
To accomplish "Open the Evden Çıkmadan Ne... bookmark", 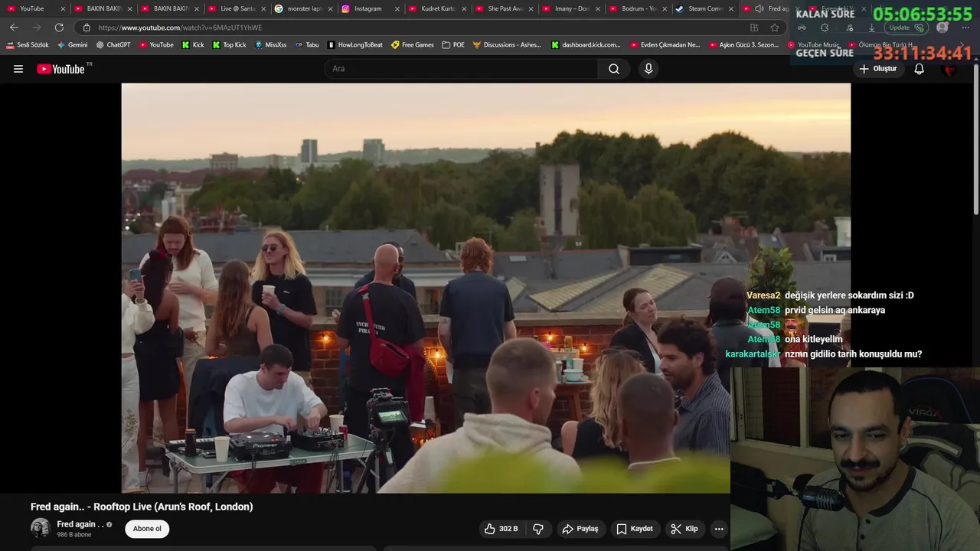I will (x=665, y=45).
